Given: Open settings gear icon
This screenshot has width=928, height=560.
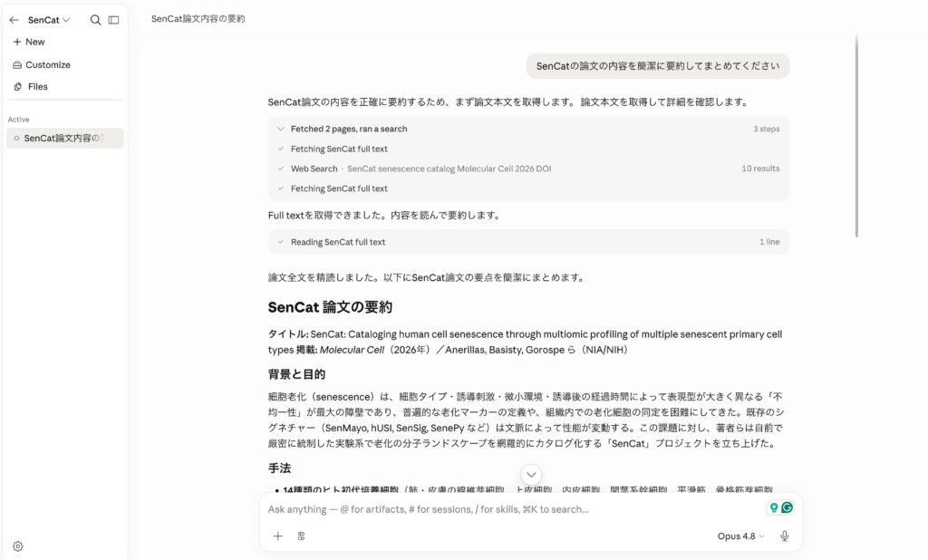Looking at the screenshot, I should coord(18,546).
